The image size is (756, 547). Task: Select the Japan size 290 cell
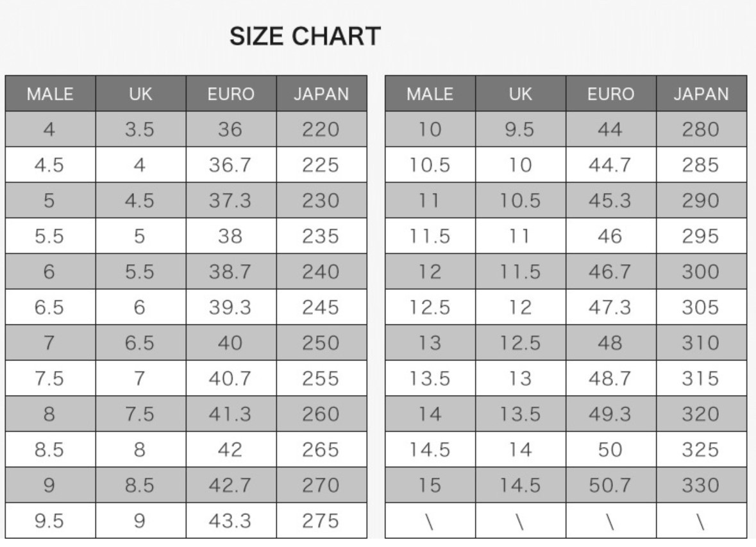pyautogui.click(x=701, y=201)
